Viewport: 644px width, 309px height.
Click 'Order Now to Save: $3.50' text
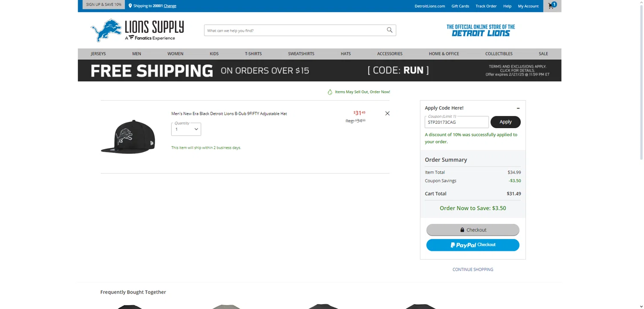pyautogui.click(x=473, y=208)
